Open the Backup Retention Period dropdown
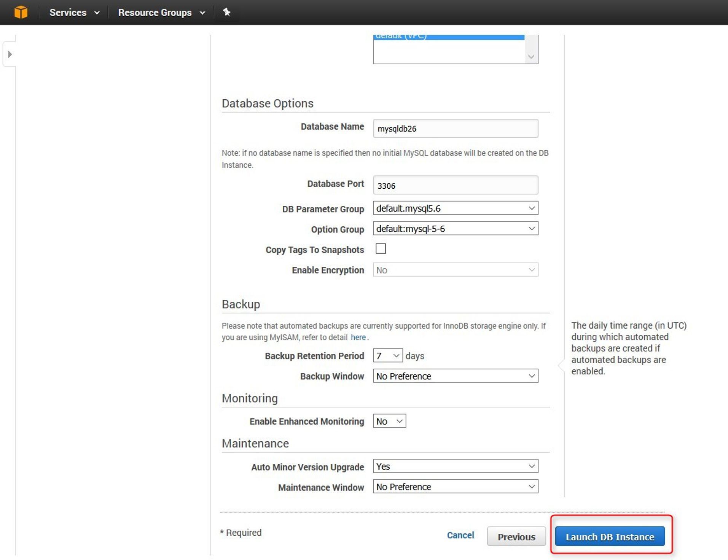 pos(388,355)
